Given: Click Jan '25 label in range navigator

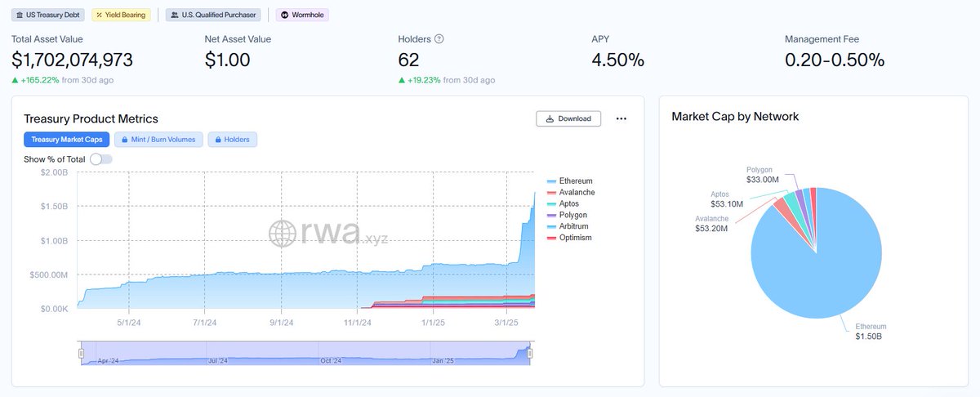Looking at the screenshot, I should tap(443, 359).
